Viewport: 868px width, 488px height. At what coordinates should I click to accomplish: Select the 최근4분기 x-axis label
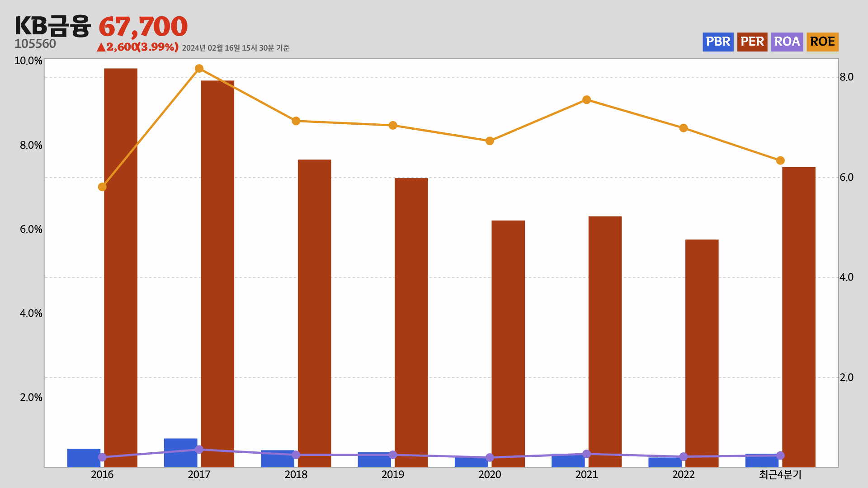point(780,475)
